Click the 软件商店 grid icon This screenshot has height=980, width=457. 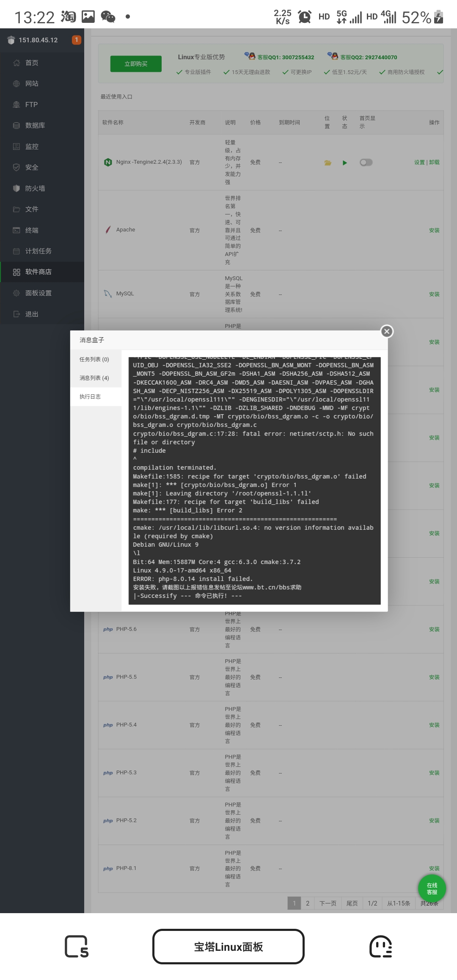17,272
